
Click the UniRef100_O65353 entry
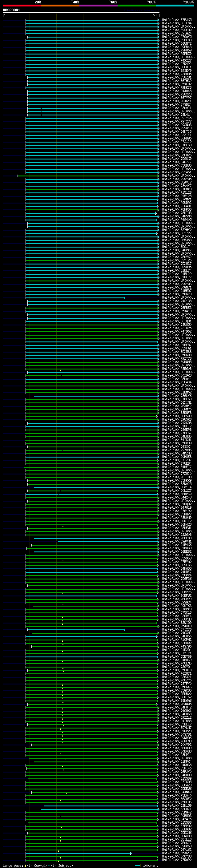point(177,240)
